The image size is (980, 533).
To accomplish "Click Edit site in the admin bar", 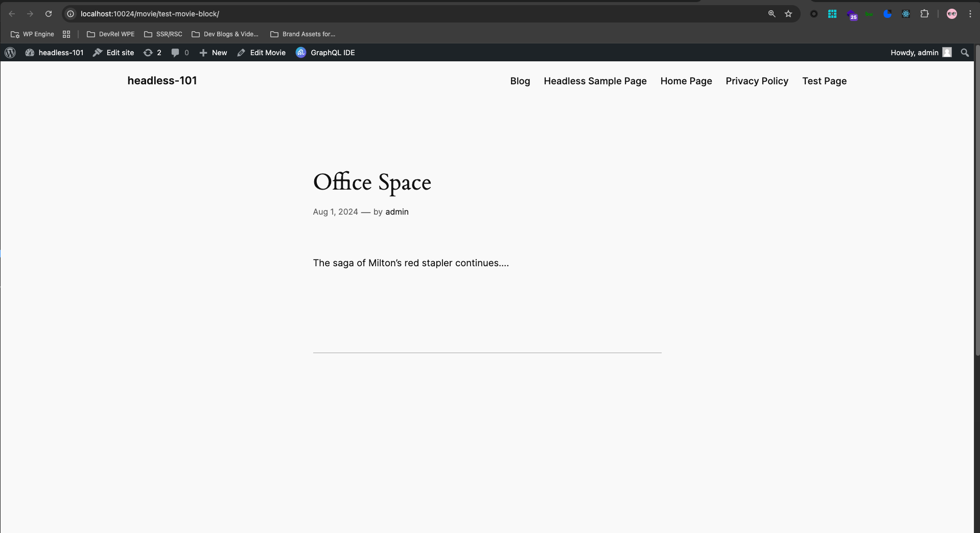I will click(113, 53).
